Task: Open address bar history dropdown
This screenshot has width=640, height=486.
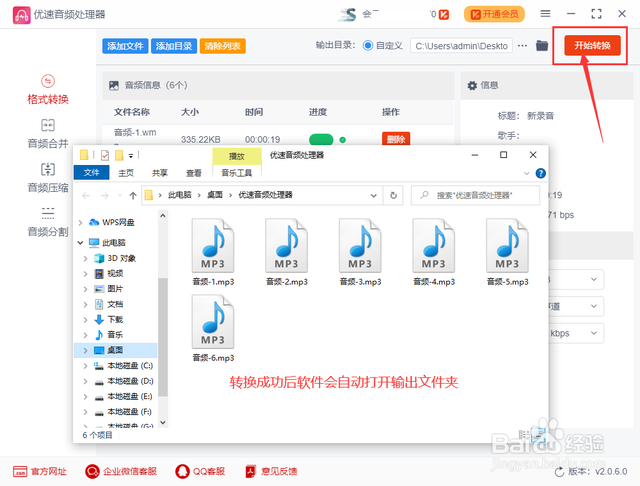Action: (x=373, y=195)
